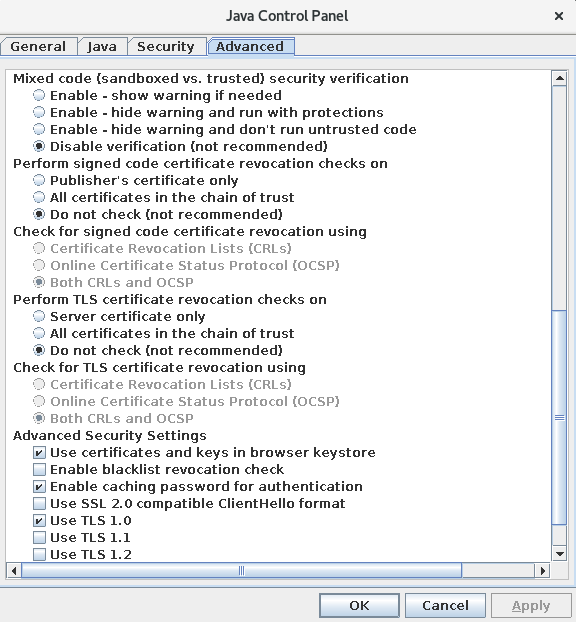The image size is (576, 622).
Task: Click the Cancel button
Action: 445,606
